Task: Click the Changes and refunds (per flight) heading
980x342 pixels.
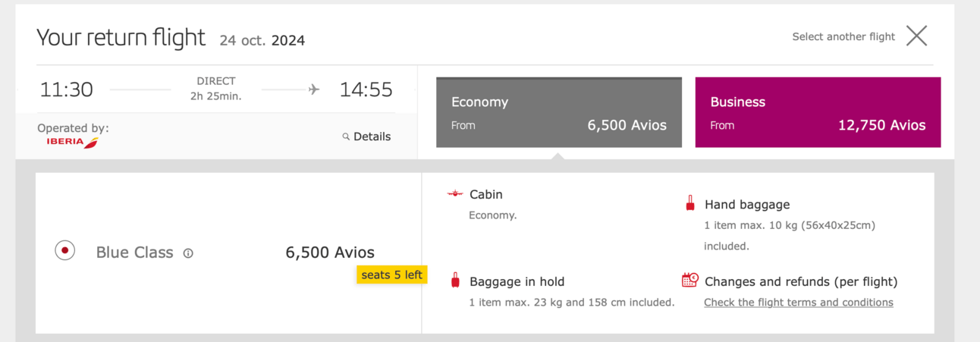Action: [801, 281]
